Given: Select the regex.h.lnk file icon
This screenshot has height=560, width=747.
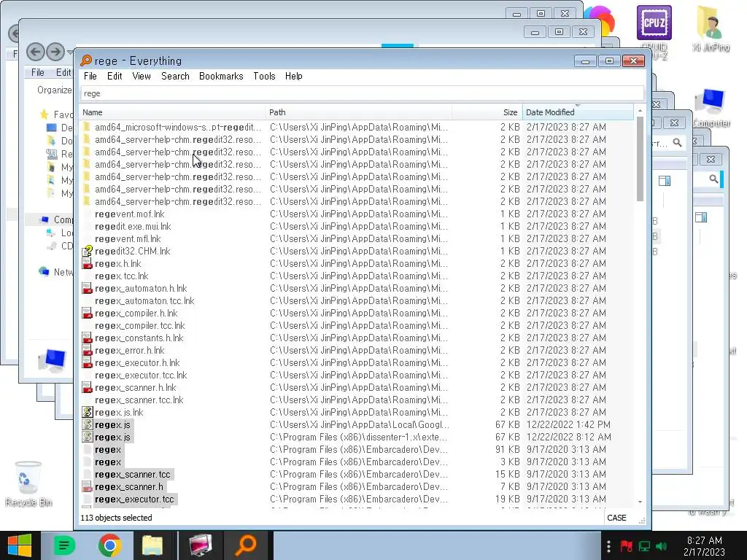Looking at the screenshot, I should [x=88, y=263].
